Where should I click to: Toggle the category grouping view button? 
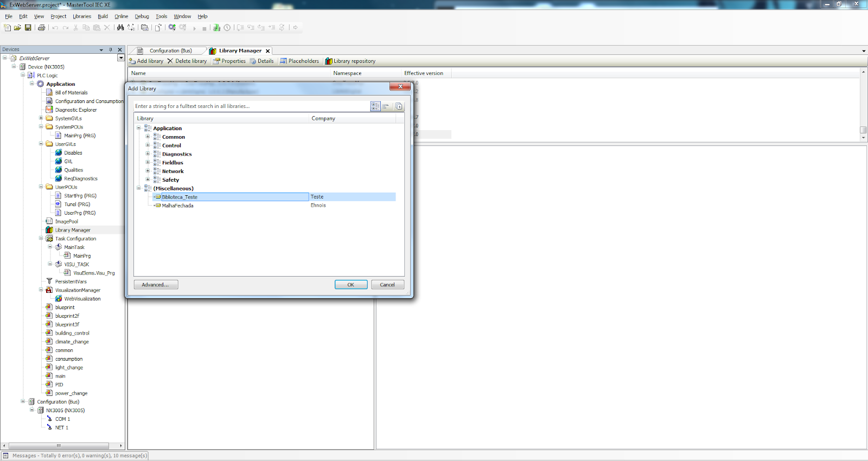pyautogui.click(x=375, y=106)
